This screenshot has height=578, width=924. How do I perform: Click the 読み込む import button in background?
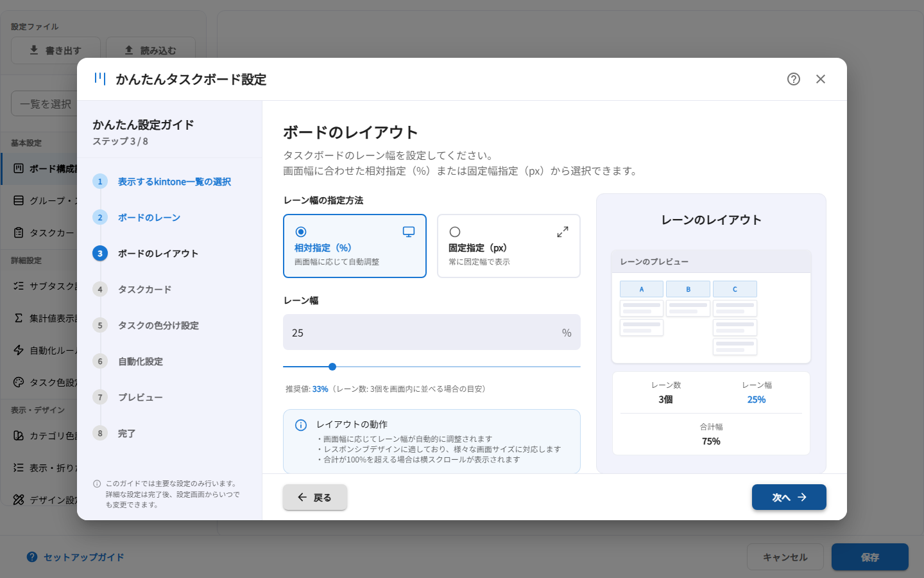point(151,50)
